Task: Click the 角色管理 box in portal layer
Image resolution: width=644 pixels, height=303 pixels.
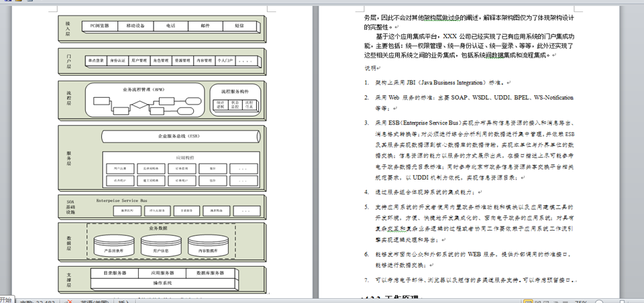Action: point(160,61)
